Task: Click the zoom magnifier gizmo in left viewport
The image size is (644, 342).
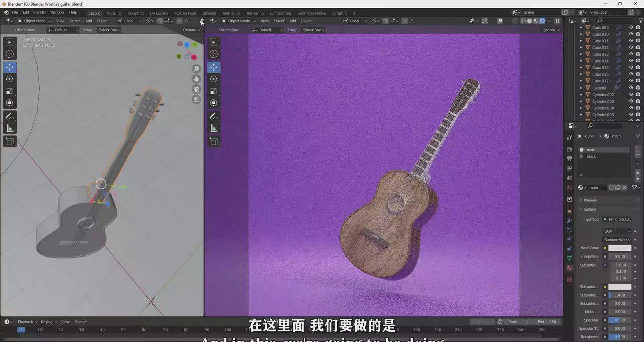Action: 196,69
